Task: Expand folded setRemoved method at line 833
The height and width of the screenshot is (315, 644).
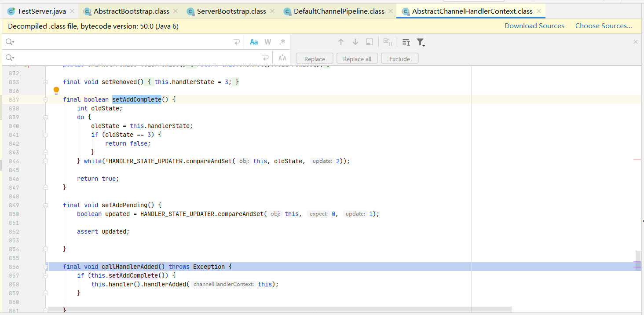Action: [45, 82]
